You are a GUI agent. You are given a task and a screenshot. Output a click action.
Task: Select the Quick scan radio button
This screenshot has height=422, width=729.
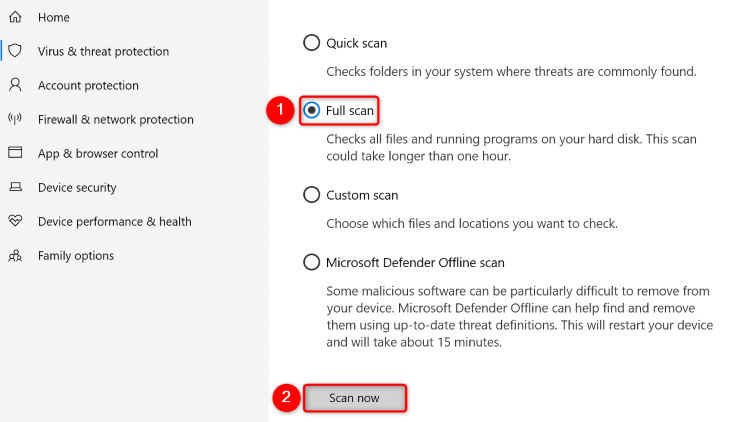(x=311, y=43)
